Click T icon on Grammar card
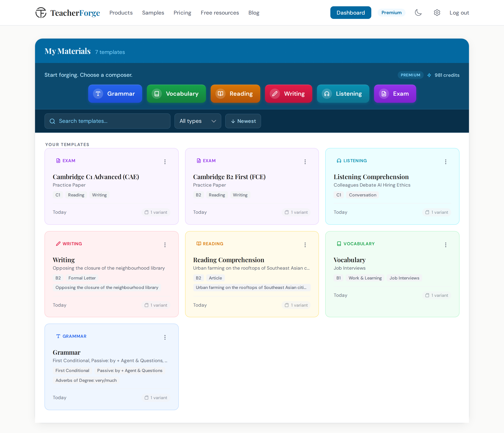Viewport: 504px width, 433px height. pyautogui.click(x=58, y=336)
